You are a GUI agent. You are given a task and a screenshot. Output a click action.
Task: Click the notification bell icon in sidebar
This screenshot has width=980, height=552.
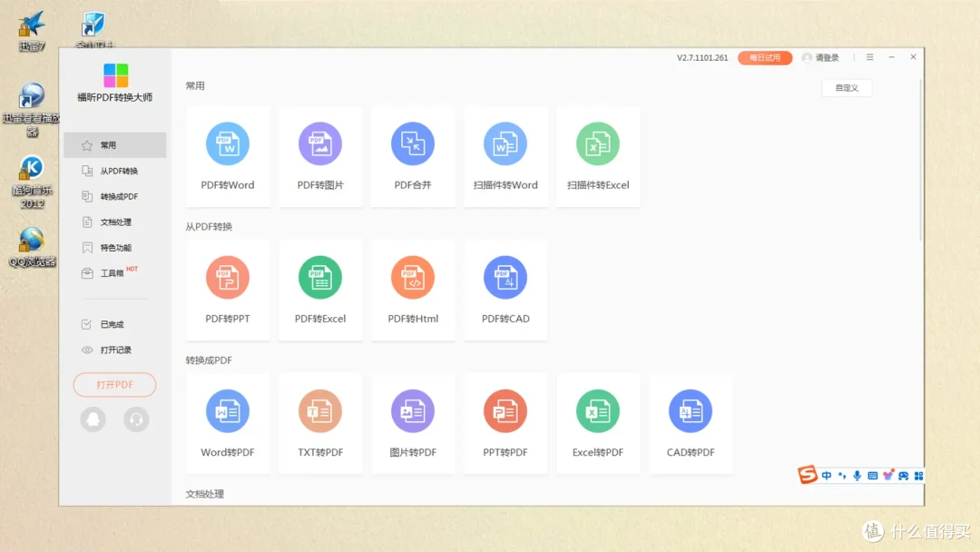coord(93,419)
